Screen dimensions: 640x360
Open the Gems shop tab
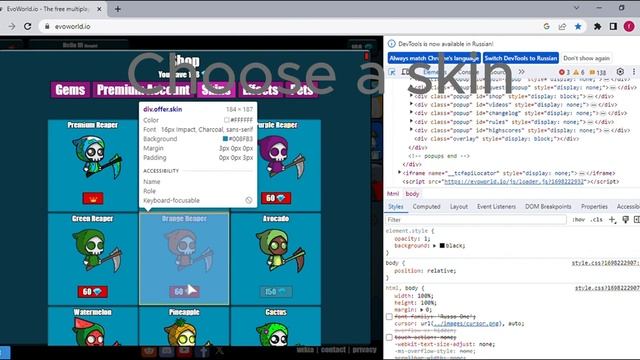[x=70, y=90]
